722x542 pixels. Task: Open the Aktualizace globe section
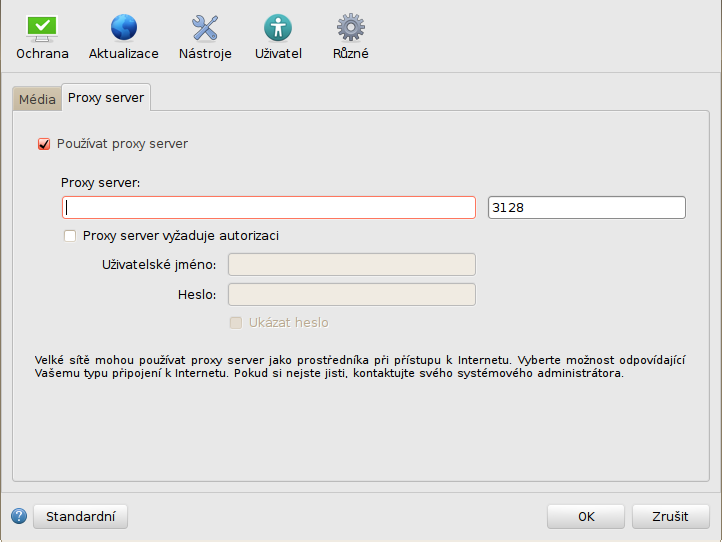[123, 38]
